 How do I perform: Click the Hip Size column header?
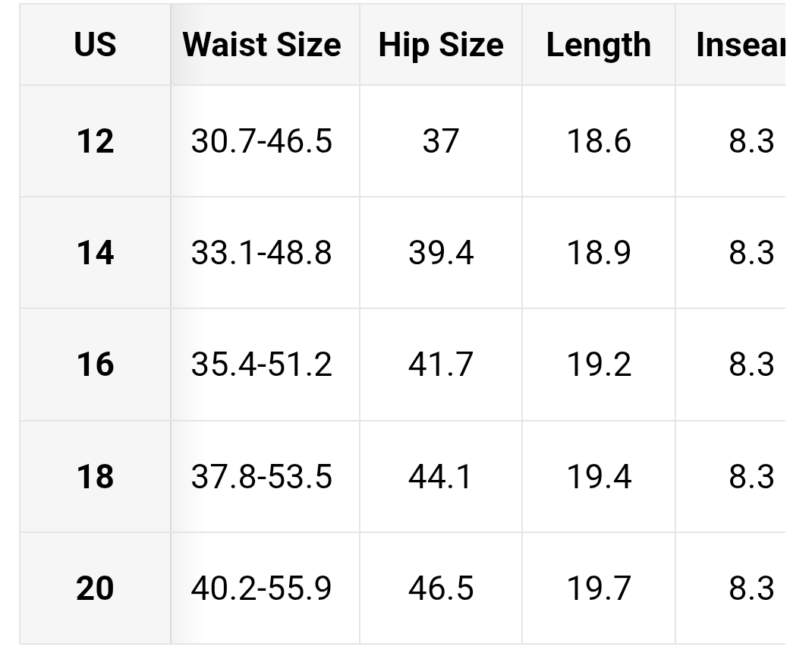tap(441, 45)
